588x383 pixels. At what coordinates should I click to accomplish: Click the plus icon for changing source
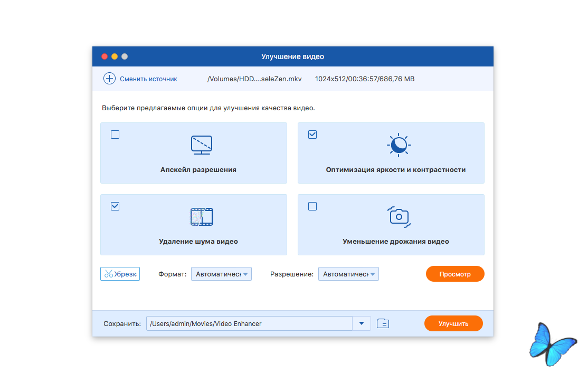pos(109,79)
